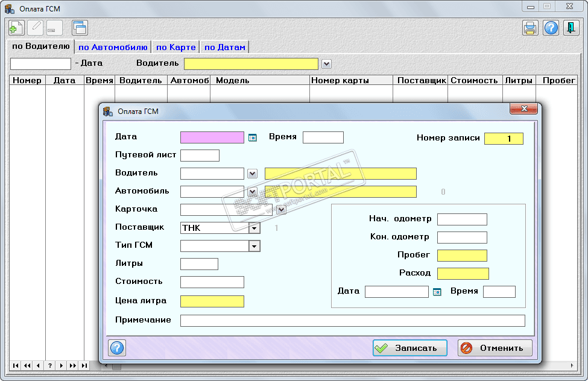Click the Стоимость input field

212,282
